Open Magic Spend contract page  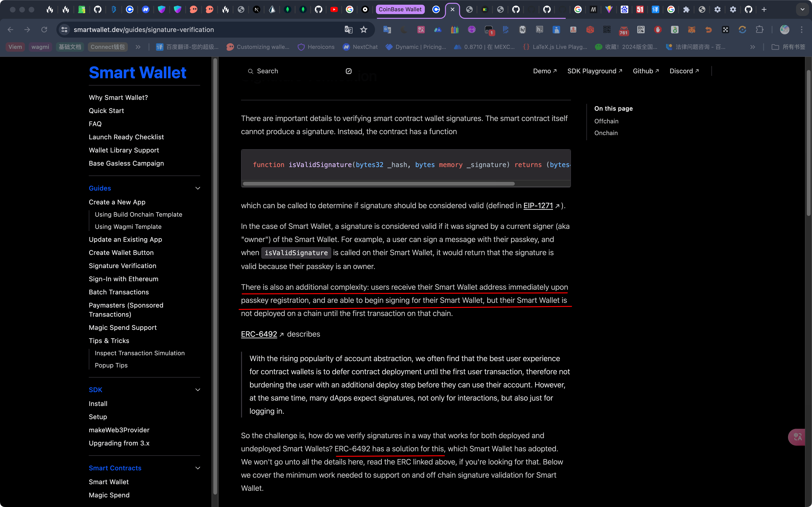point(109,495)
